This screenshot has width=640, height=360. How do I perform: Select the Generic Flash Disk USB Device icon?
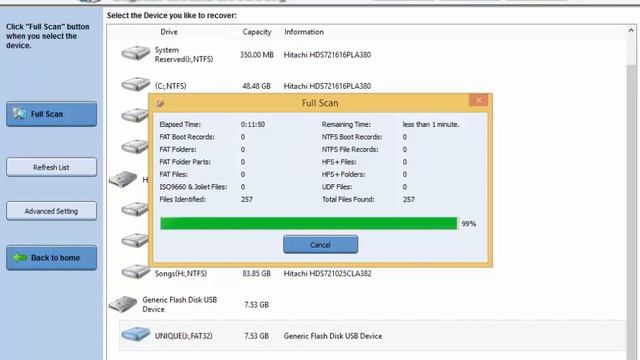(123, 304)
